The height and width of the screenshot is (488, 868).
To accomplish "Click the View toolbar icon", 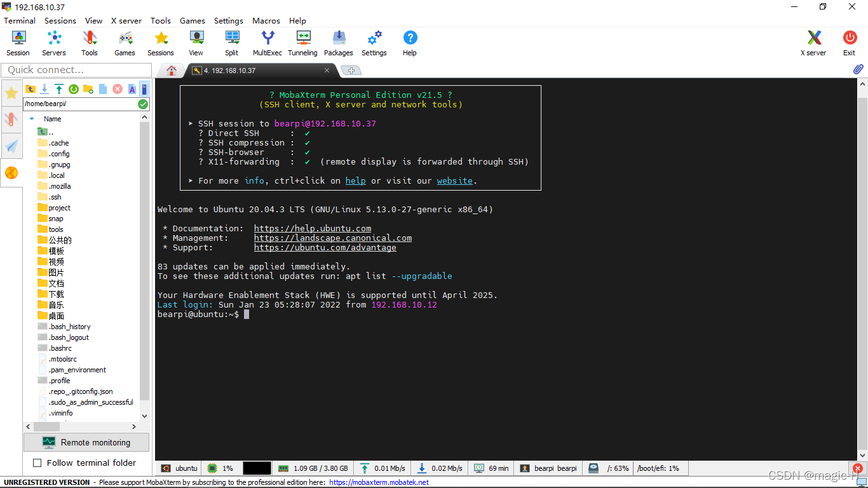I will [x=196, y=44].
